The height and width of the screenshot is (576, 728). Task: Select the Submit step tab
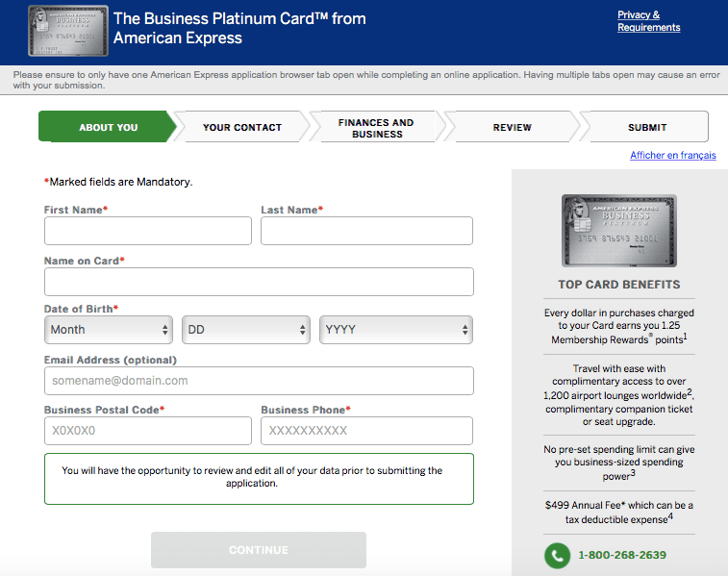click(x=646, y=127)
